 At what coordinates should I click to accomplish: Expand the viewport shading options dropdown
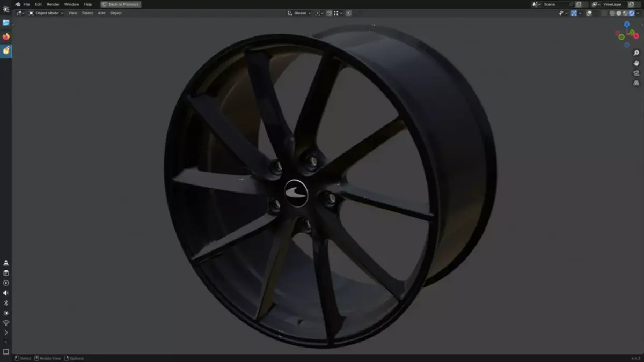coord(638,13)
